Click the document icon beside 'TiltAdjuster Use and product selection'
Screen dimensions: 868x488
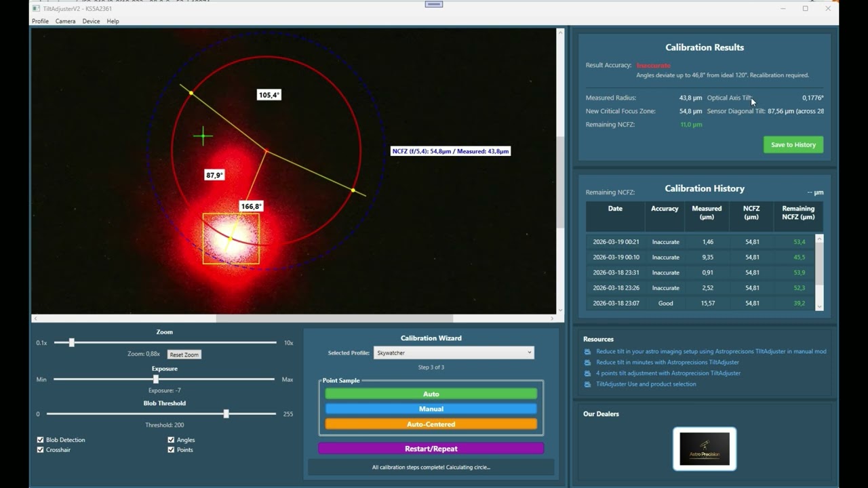coord(588,384)
